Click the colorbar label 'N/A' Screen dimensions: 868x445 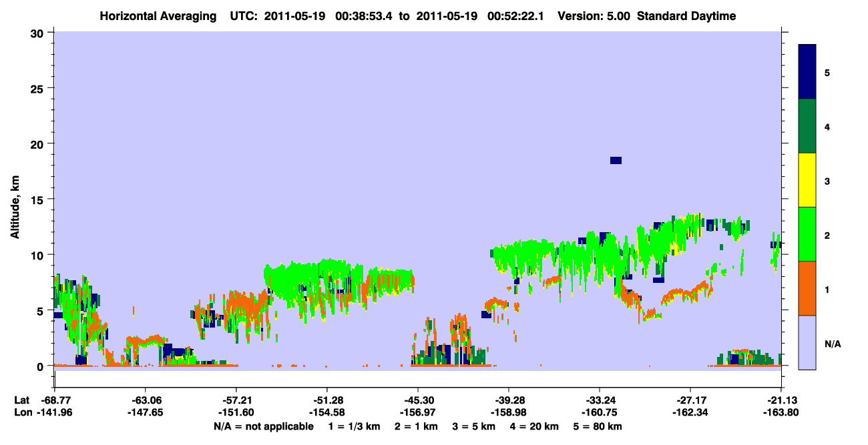[832, 344]
